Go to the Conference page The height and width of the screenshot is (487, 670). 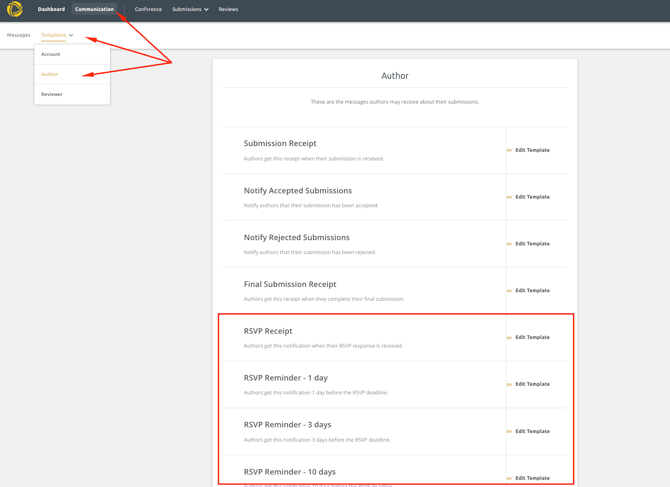[148, 10]
